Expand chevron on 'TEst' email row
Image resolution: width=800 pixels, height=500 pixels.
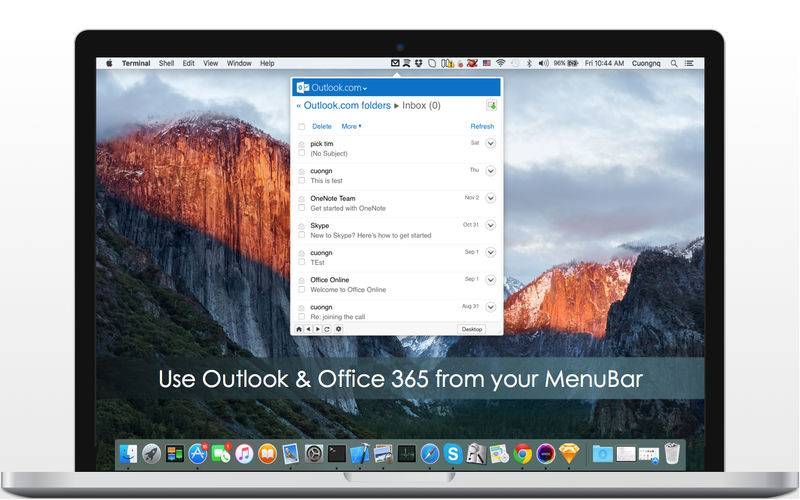(490, 252)
